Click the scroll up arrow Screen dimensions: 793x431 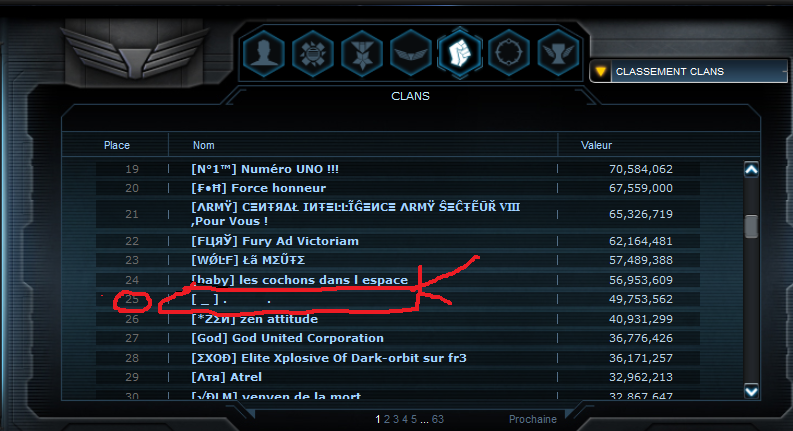tap(752, 169)
